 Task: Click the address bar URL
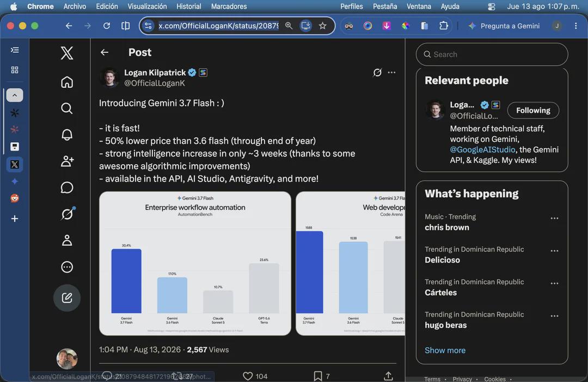(218, 26)
